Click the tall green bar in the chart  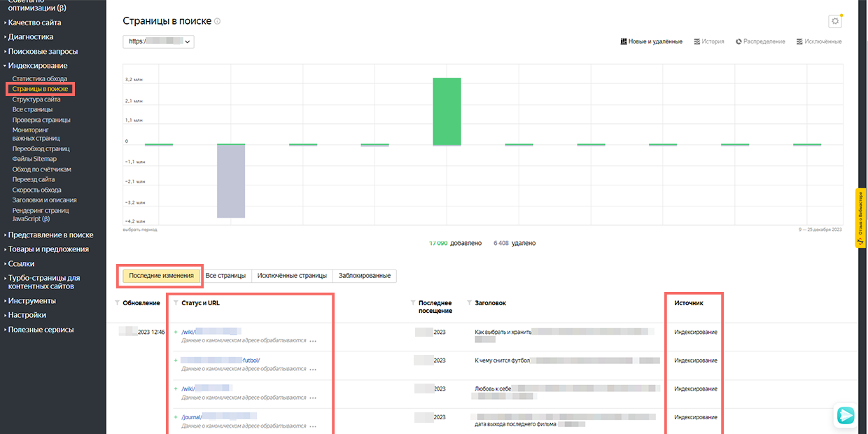(447, 111)
